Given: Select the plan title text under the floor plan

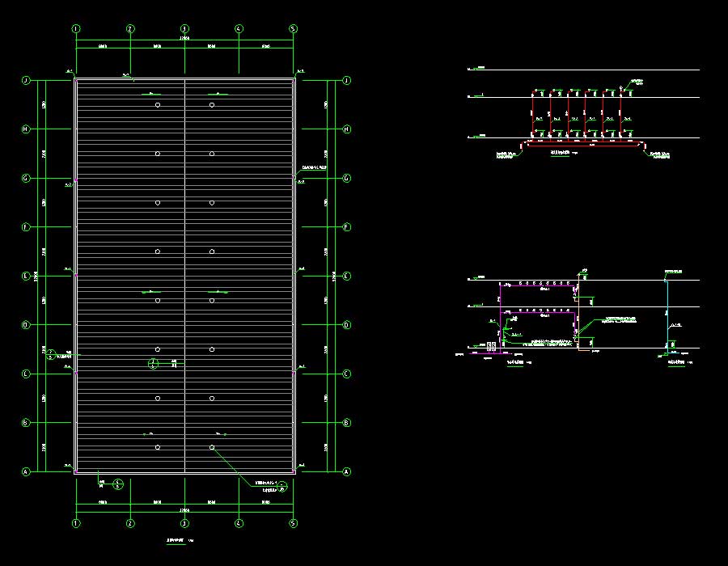Looking at the screenshot, I should coord(176,540).
